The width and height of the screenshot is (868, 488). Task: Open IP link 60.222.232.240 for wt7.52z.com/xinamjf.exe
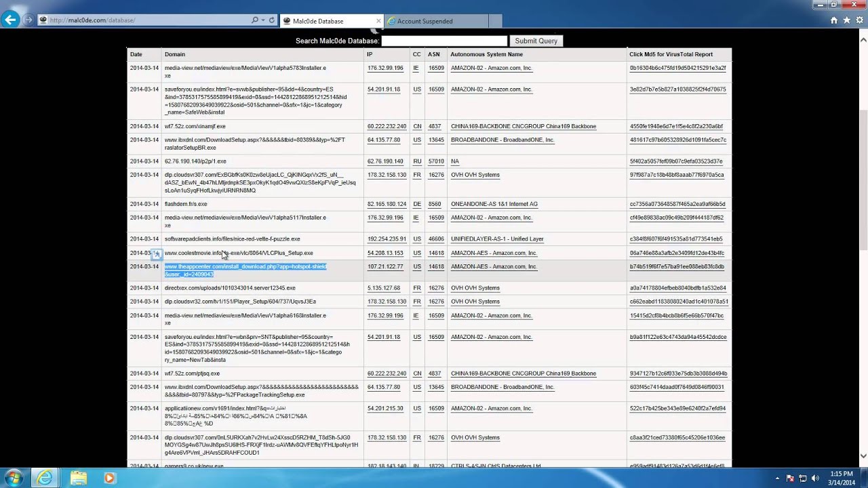point(387,126)
